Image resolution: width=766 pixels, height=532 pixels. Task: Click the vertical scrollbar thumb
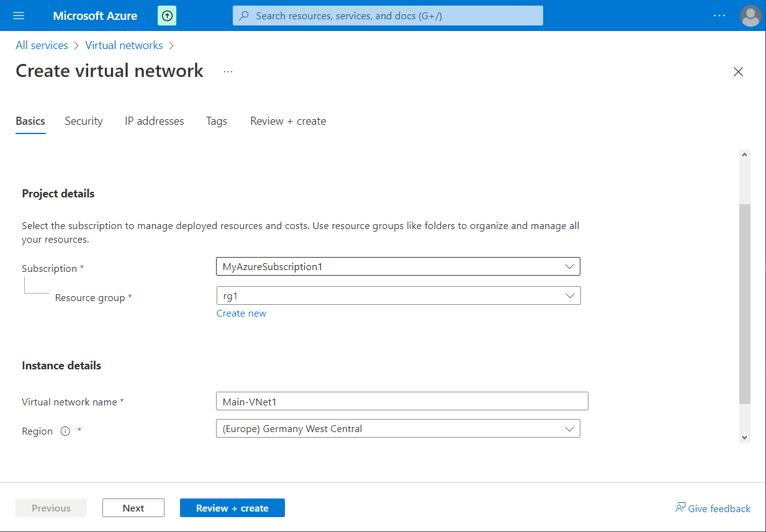point(745,304)
